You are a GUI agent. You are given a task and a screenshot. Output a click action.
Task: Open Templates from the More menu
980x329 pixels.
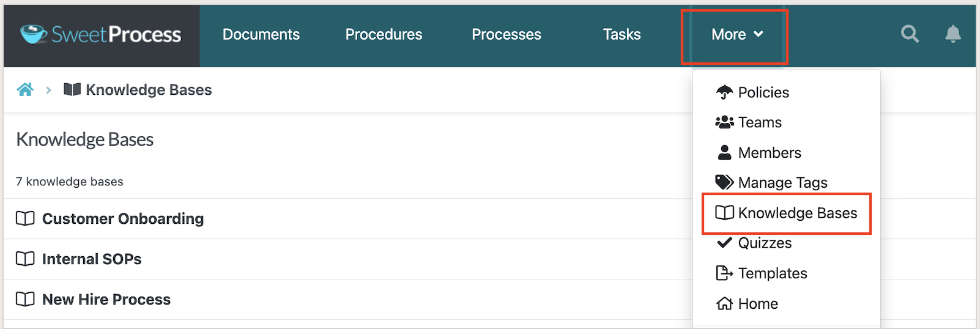click(x=762, y=273)
